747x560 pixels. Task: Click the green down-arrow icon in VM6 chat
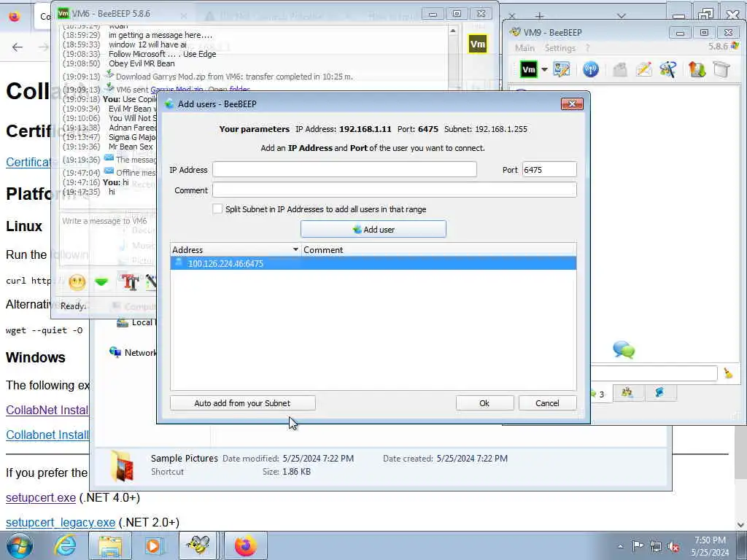coord(101,282)
